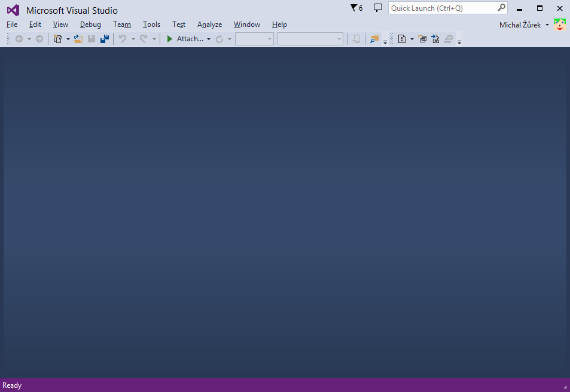Click the Save icon in the toolbar
This screenshot has width=570, height=392.
(91, 38)
